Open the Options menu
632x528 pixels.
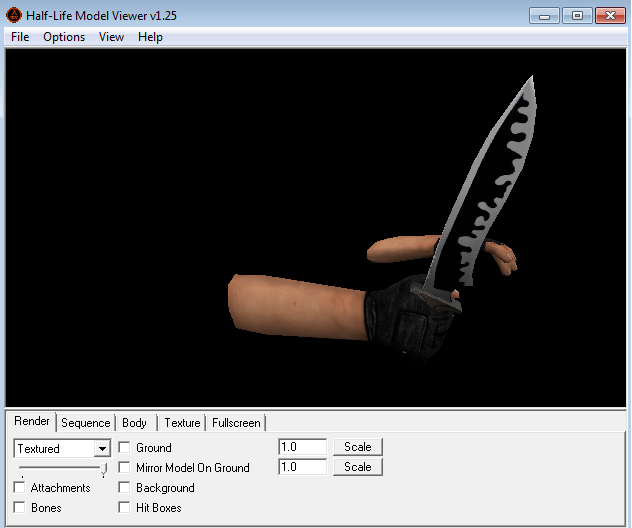(x=64, y=37)
